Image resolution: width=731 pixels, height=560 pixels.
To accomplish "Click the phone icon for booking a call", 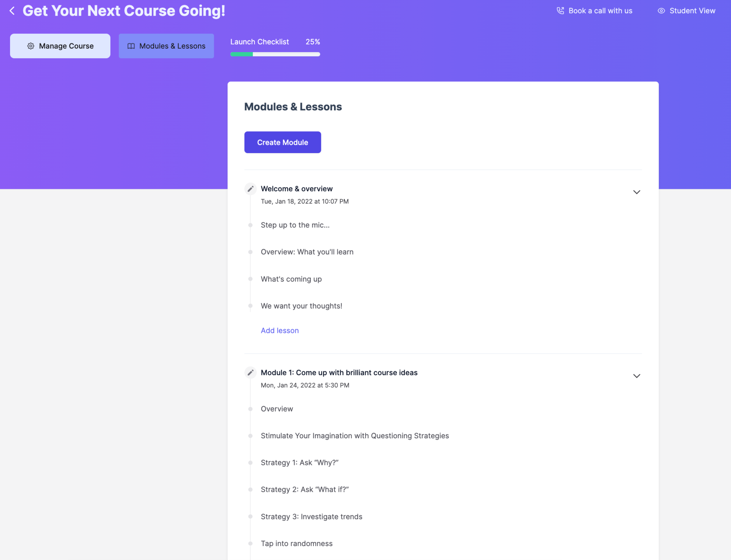I will 560,11.
